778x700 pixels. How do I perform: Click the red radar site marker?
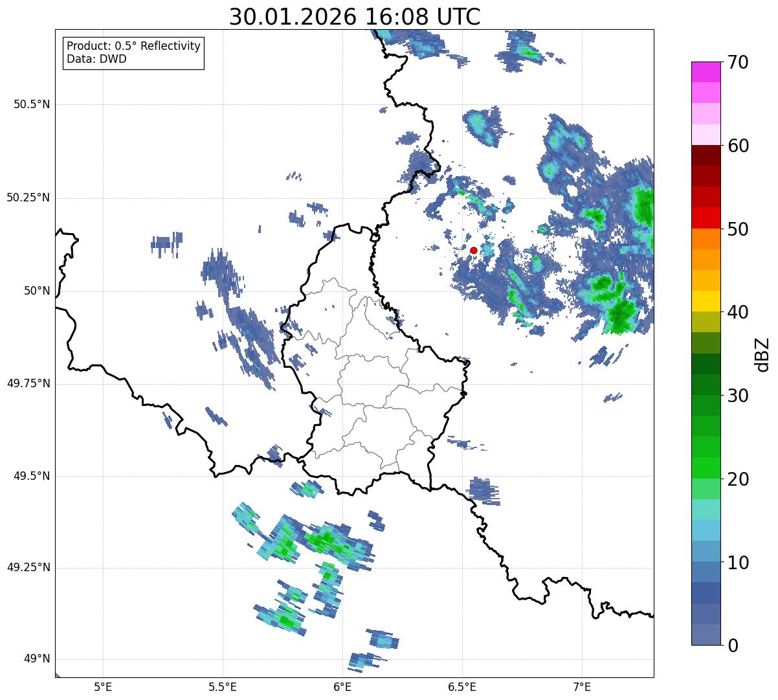point(474,250)
